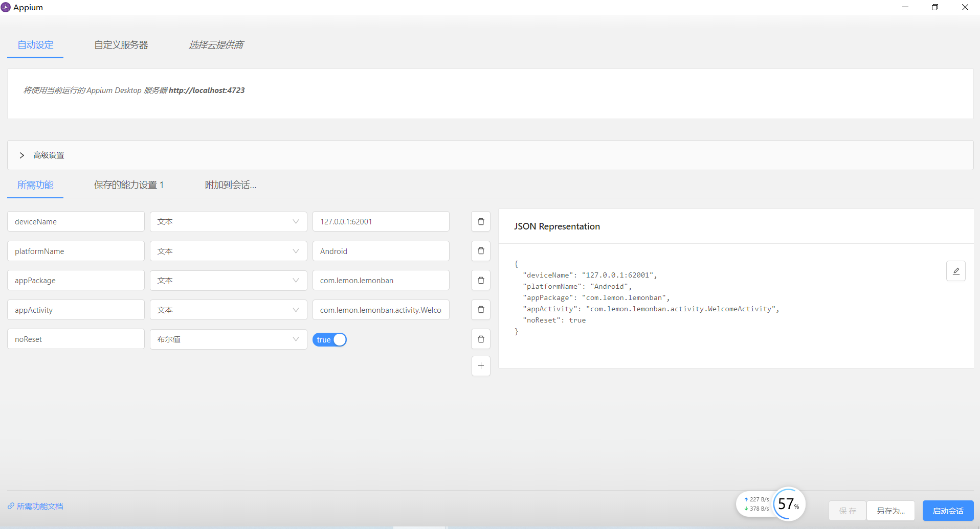Delete the deviceName capability row
The height and width of the screenshot is (529, 980).
tap(481, 221)
